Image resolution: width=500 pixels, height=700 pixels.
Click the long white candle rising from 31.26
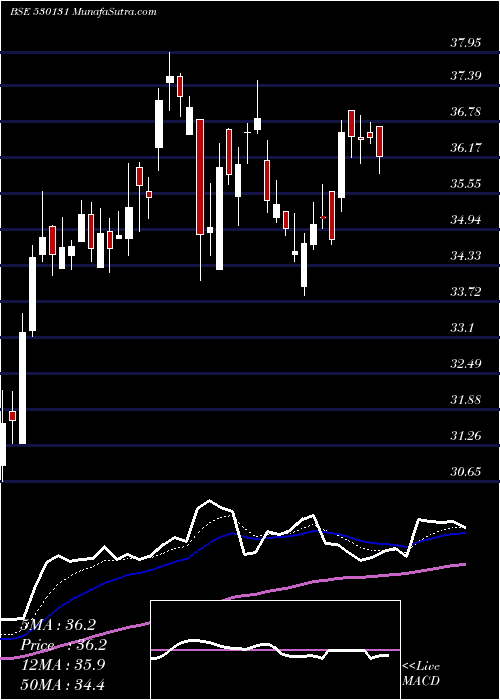pos(22,388)
